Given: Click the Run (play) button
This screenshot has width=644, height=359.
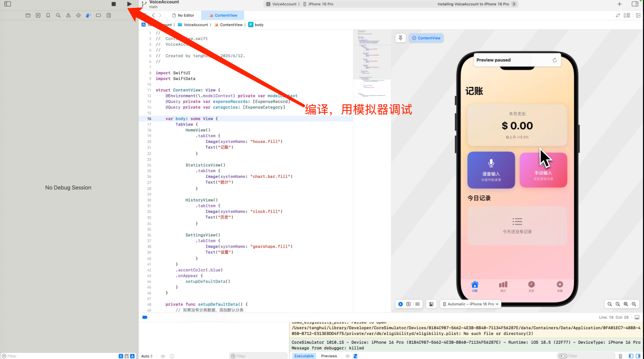Looking at the screenshot, I should tap(129, 4).
